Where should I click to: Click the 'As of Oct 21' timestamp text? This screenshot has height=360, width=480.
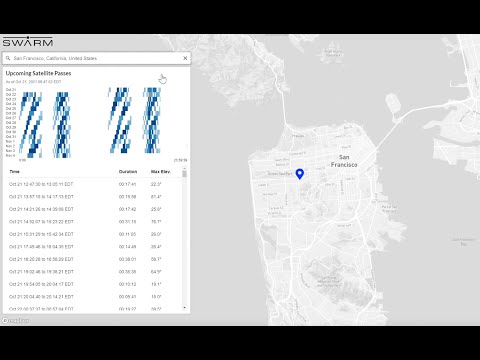tap(33, 81)
